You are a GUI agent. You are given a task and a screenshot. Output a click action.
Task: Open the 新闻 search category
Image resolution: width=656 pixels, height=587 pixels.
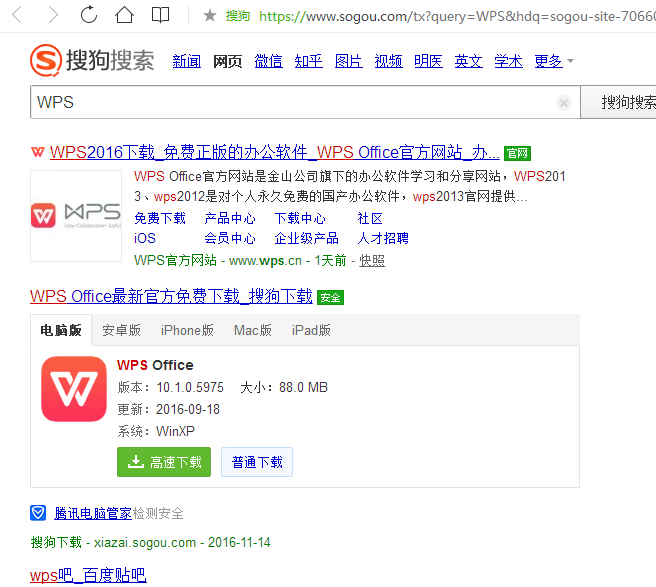pos(187,61)
